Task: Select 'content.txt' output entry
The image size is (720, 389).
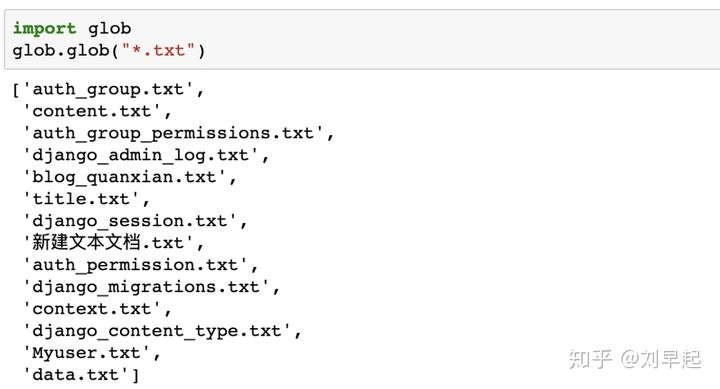Action: (x=92, y=111)
